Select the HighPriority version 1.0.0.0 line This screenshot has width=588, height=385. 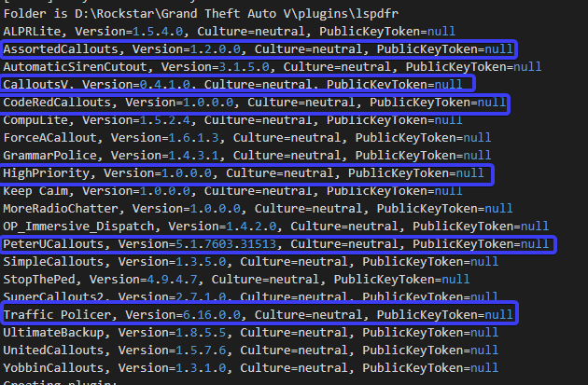[x=244, y=173]
